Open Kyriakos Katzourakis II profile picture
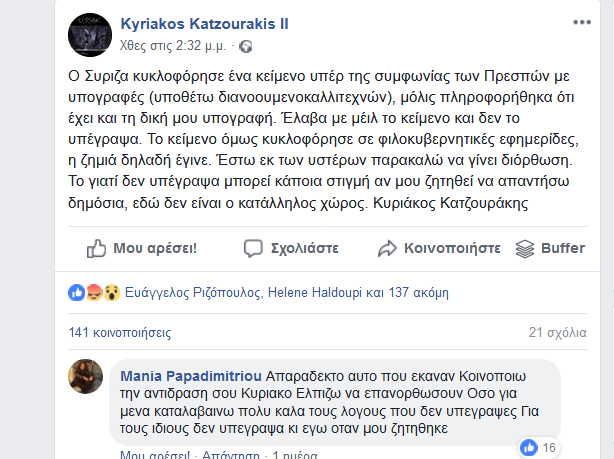 pos(88,33)
